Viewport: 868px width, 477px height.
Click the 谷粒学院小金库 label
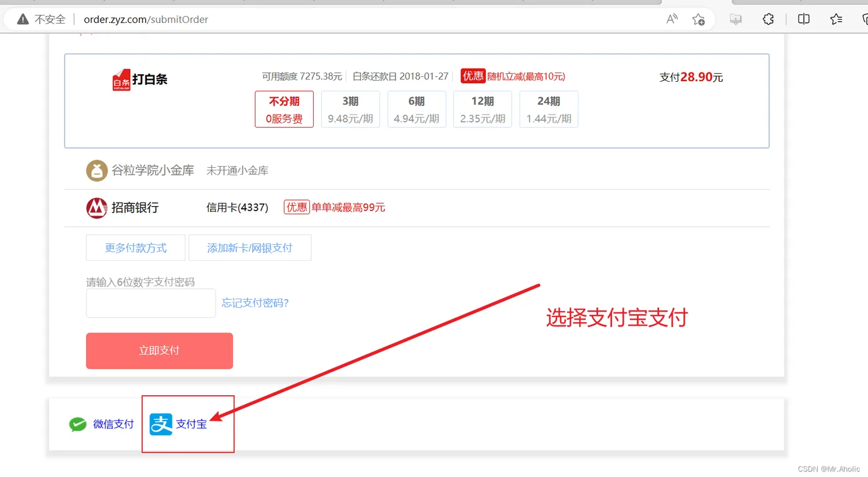click(x=153, y=170)
